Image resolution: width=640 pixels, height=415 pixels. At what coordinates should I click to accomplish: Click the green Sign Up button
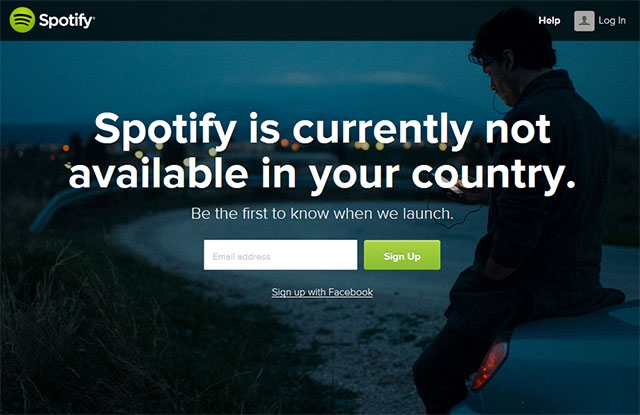point(402,255)
